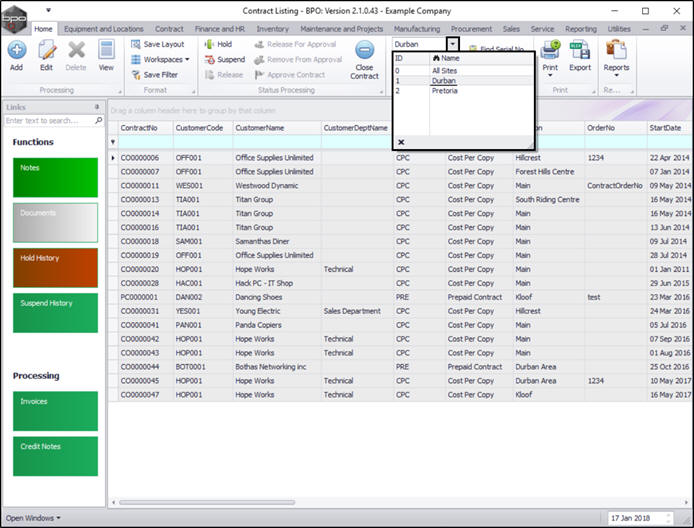Select All Sites in site list
This screenshot has height=528, width=694.
[444, 71]
